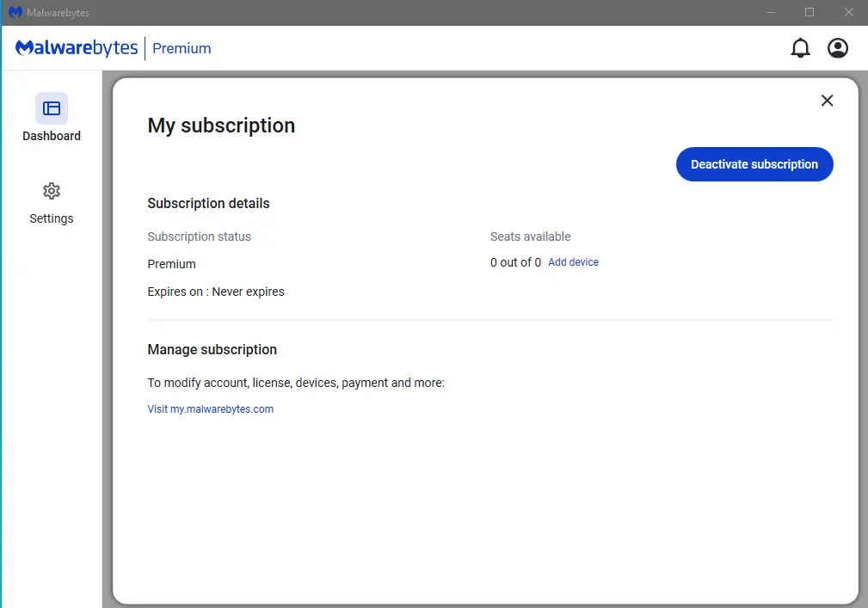Select the Dashboard text label
The height and width of the screenshot is (608, 868).
tap(52, 136)
